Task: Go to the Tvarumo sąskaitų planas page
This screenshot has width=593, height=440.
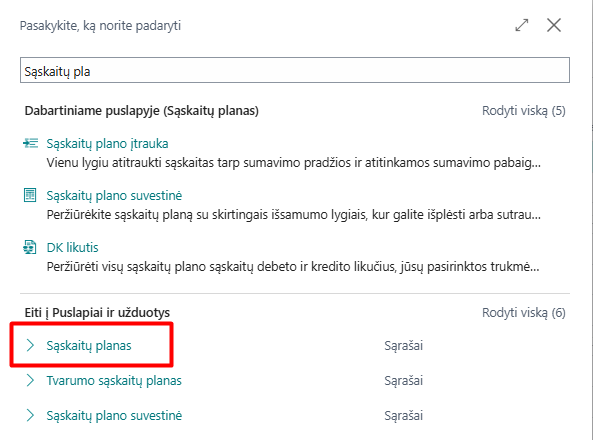Action: [114, 381]
